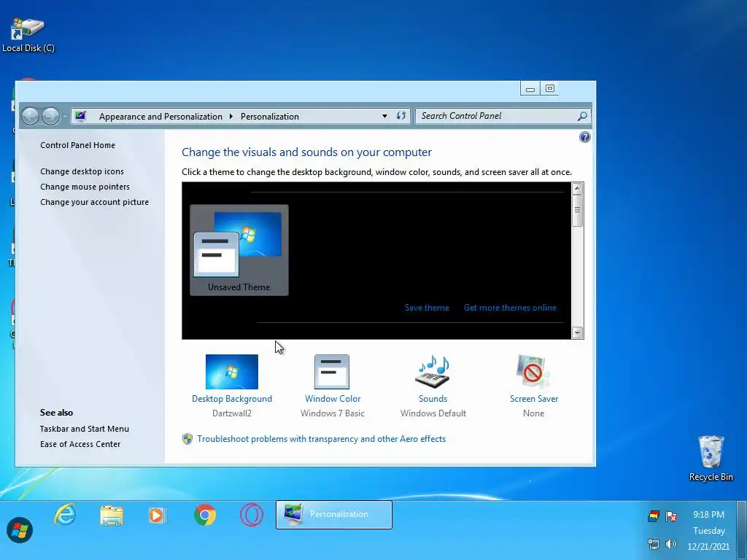
Task: Click the refresh icon in address bar
Action: tap(401, 116)
